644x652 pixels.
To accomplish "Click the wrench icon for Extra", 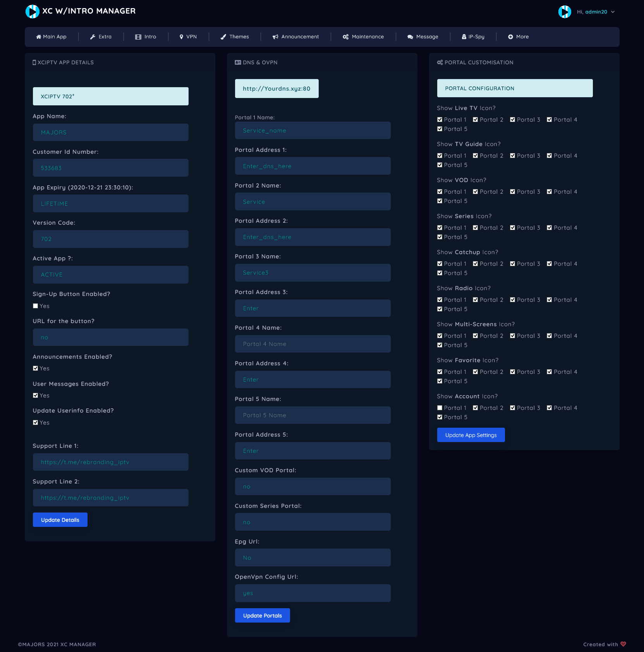I will click(x=93, y=37).
